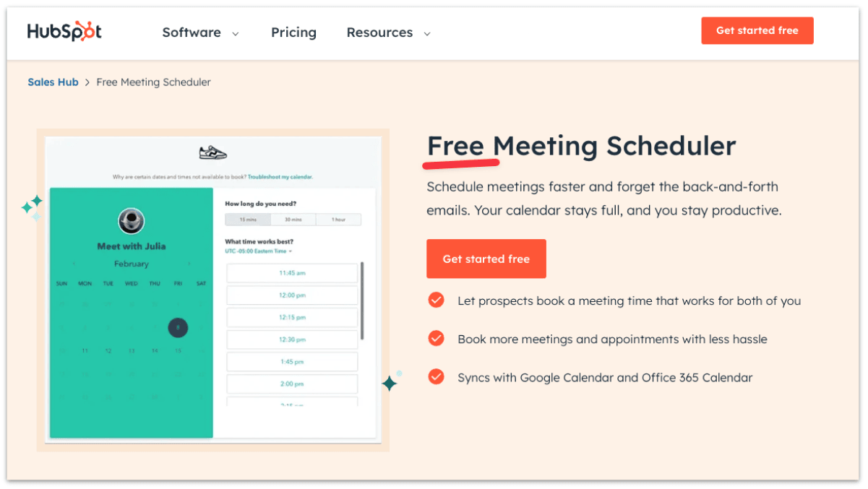
Task: Select Software in the top menu
Action: tap(192, 33)
